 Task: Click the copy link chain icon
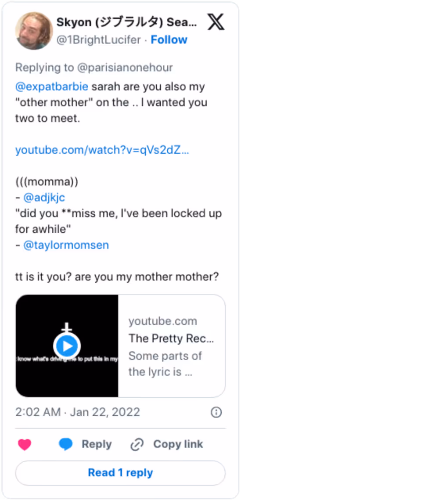pyautogui.click(x=137, y=445)
